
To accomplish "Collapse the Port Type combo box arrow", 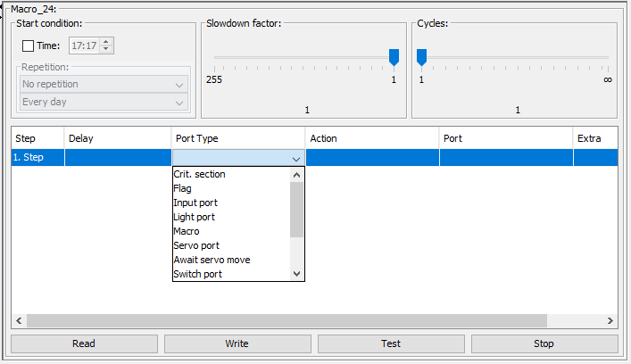I will pos(296,159).
